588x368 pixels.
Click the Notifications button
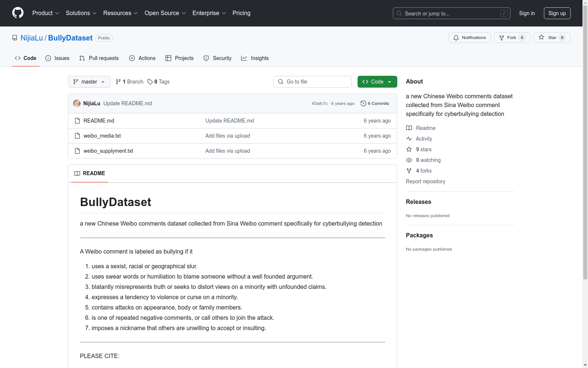470,38
